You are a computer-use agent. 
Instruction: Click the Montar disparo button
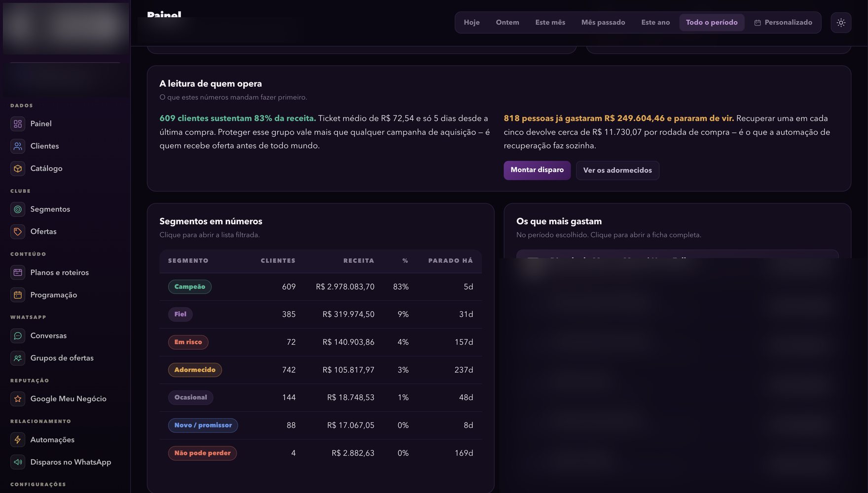click(537, 170)
